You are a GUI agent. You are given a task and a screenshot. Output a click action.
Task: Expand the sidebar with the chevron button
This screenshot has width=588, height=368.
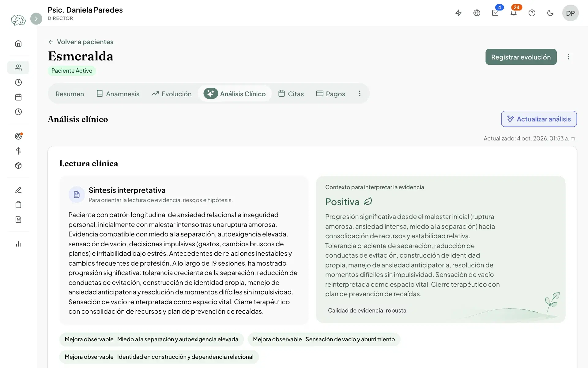click(36, 19)
